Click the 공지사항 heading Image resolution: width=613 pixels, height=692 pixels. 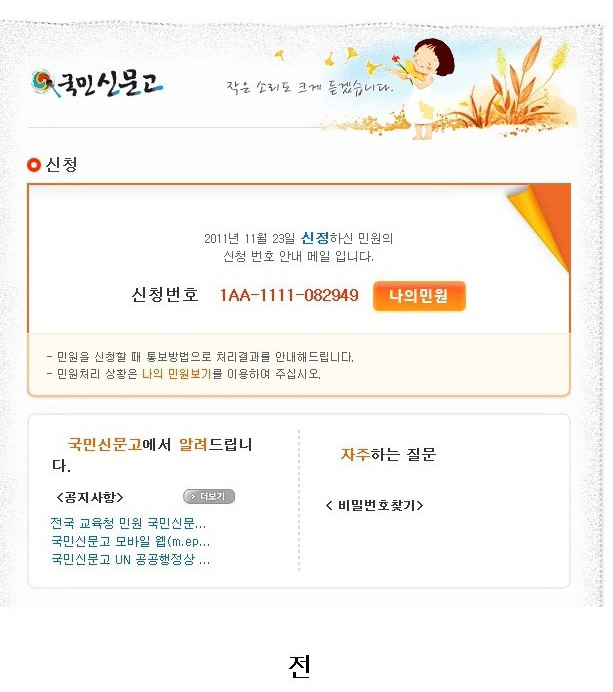(x=90, y=497)
